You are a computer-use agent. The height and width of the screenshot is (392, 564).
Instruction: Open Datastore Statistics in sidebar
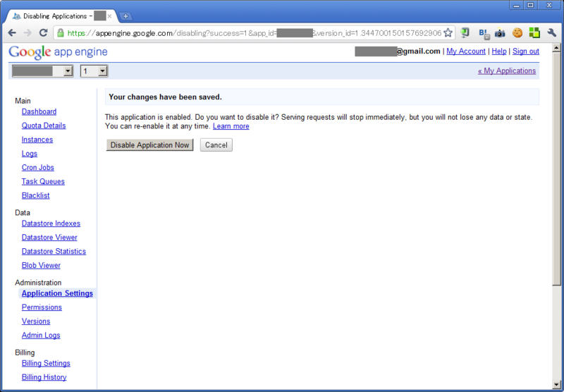[54, 252]
